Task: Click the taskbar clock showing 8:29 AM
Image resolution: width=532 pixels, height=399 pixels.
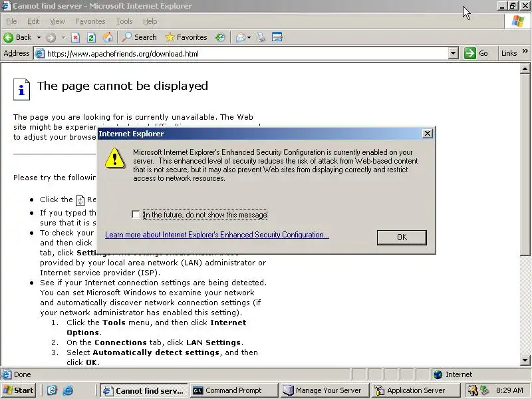Action: coord(509,390)
